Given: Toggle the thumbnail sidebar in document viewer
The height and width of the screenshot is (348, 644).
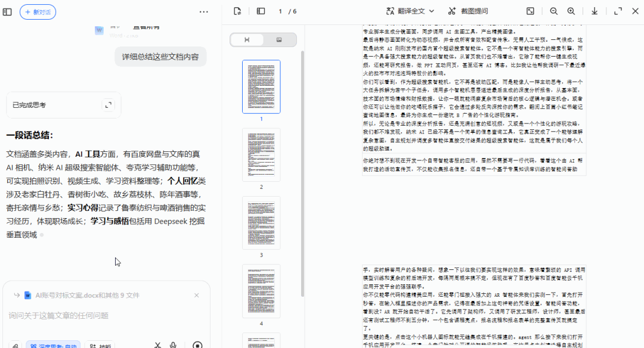Looking at the screenshot, I should [261, 11].
